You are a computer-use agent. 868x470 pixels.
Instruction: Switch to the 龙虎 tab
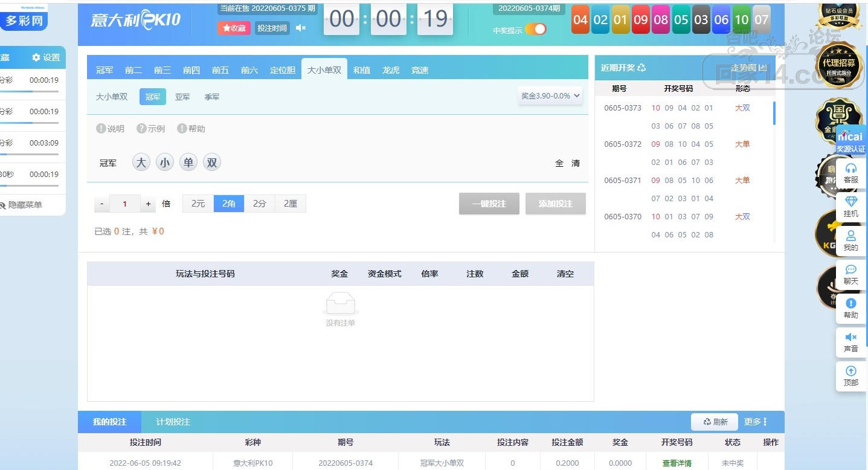pyautogui.click(x=391, y=70)
